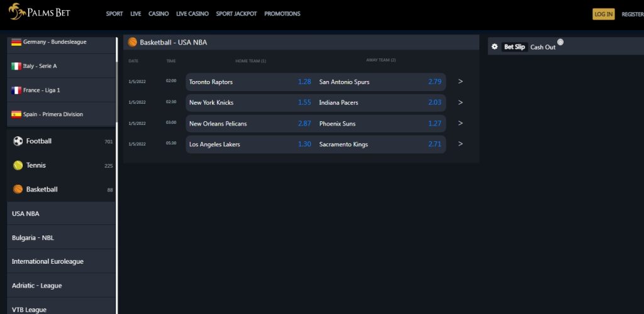
Task: Click the DATE column header
Action: [133, 61]
